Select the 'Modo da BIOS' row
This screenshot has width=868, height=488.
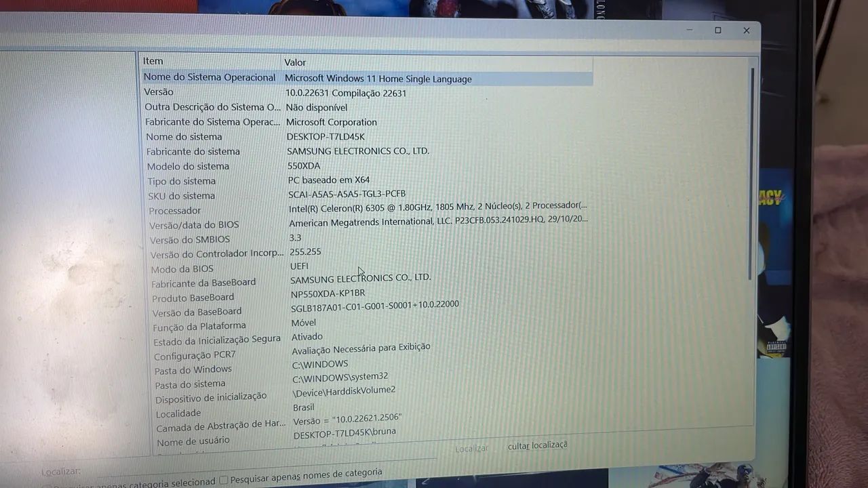182,268
